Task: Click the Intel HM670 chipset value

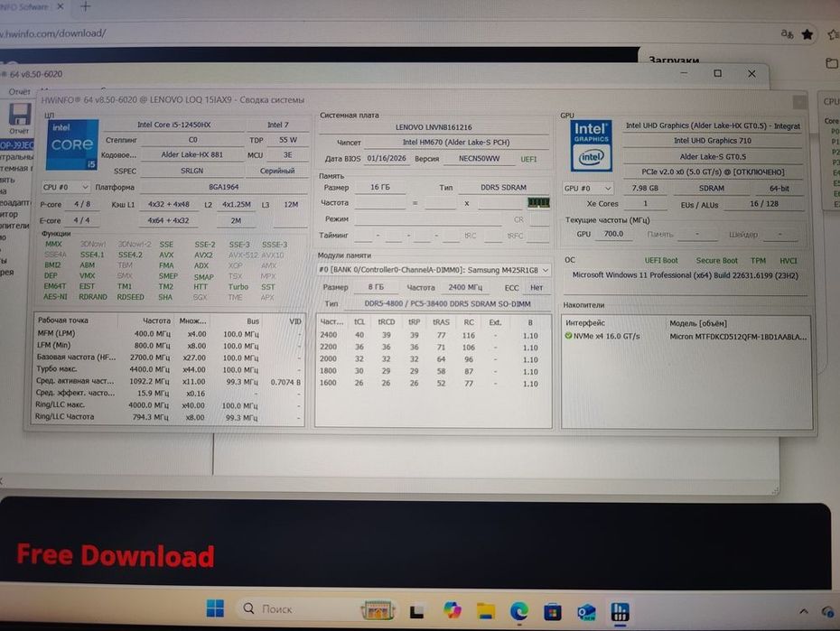Action: tap(456, 143)
